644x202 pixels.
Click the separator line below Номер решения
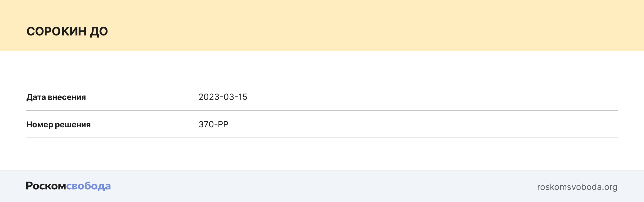point(322,138)
